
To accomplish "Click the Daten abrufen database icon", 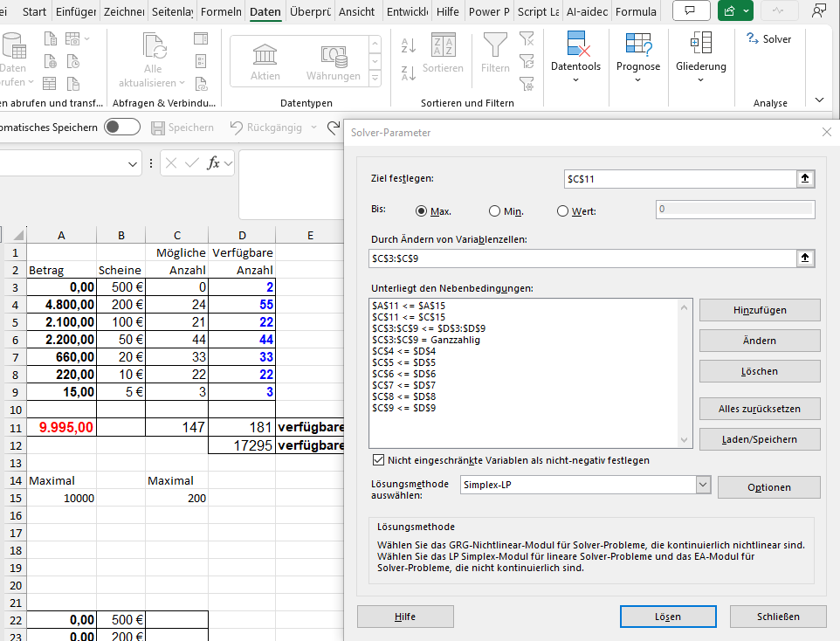I will point(14,45).
